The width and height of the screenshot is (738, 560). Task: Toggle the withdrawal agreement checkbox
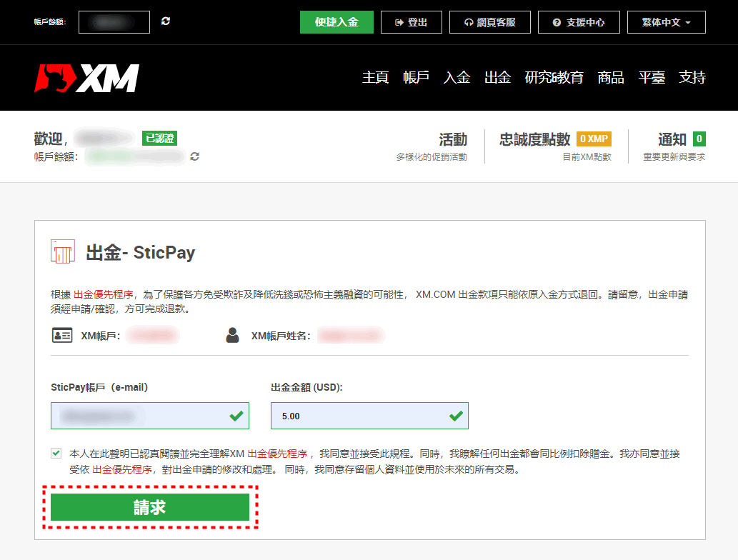coord(56,454)
